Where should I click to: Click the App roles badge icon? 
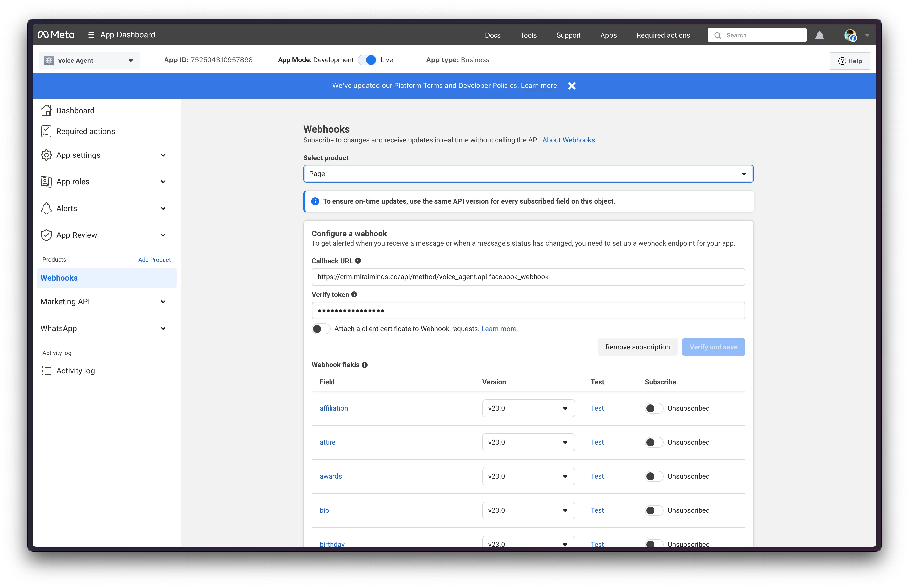pyautogui.click(x=46, y=182)
